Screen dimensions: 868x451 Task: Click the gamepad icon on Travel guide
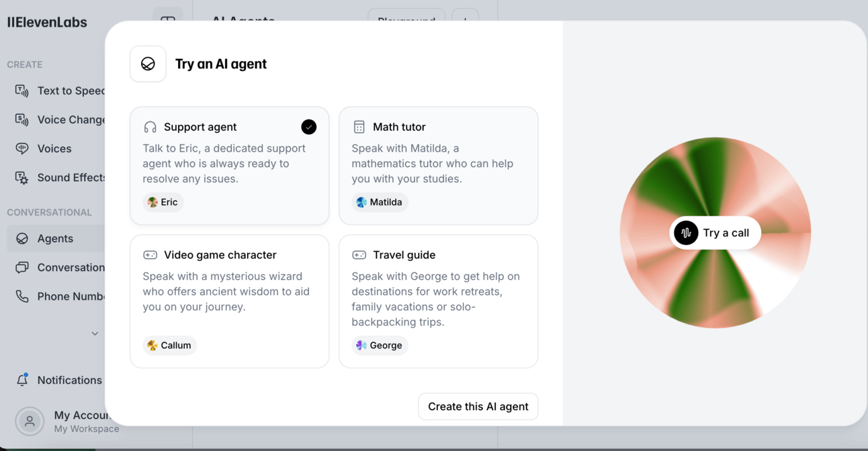pos(359,255)
